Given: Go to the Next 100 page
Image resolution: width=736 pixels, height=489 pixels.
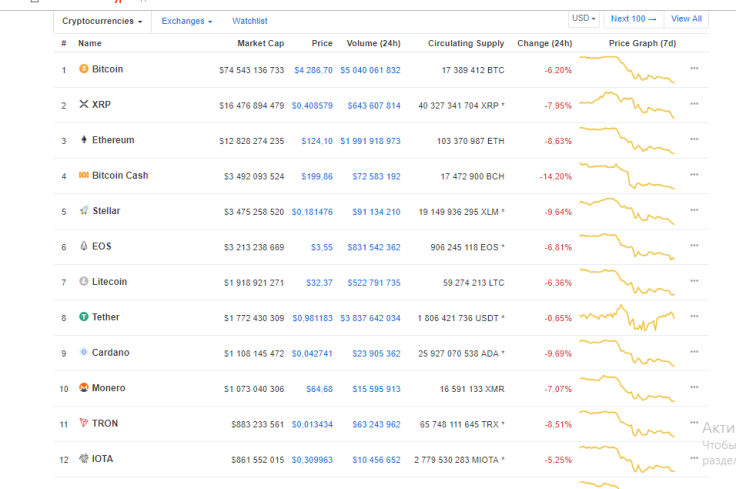Looking at the screenshot, I should (x=633, y=19).
